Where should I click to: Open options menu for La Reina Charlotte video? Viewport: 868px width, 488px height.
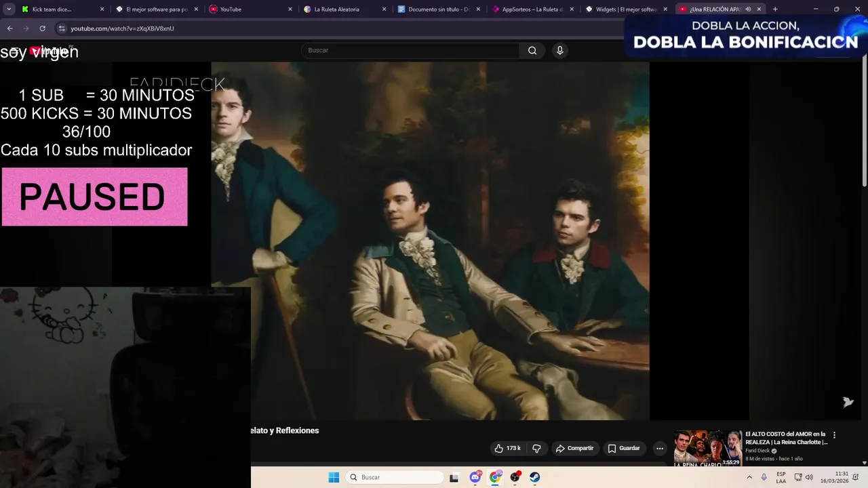click(x=834, y=435)
